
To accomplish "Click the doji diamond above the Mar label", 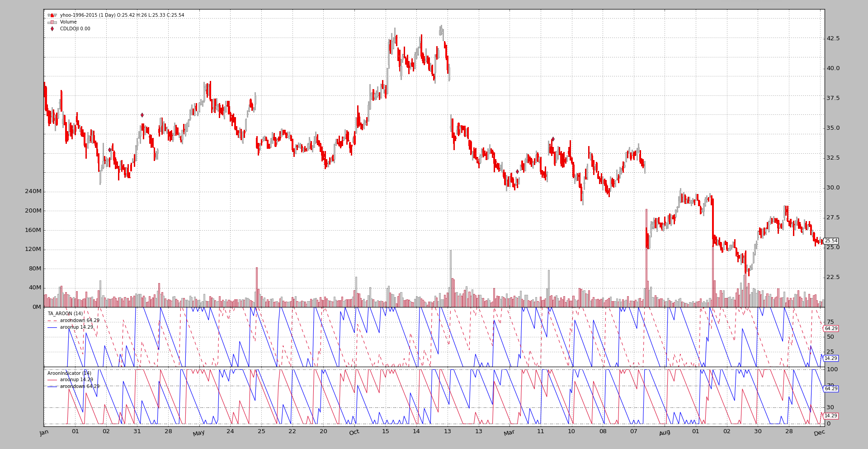I will pyautogui.click(x=517, y=172).
